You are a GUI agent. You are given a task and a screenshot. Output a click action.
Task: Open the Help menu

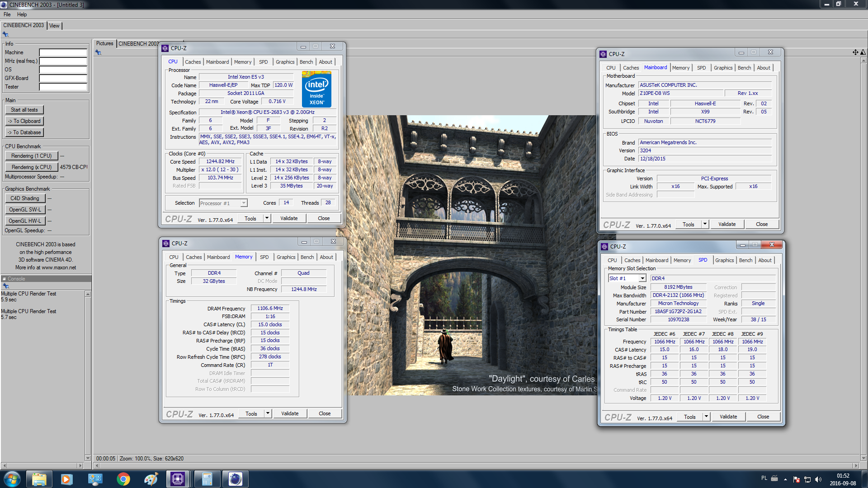click(x=22, y=14)
